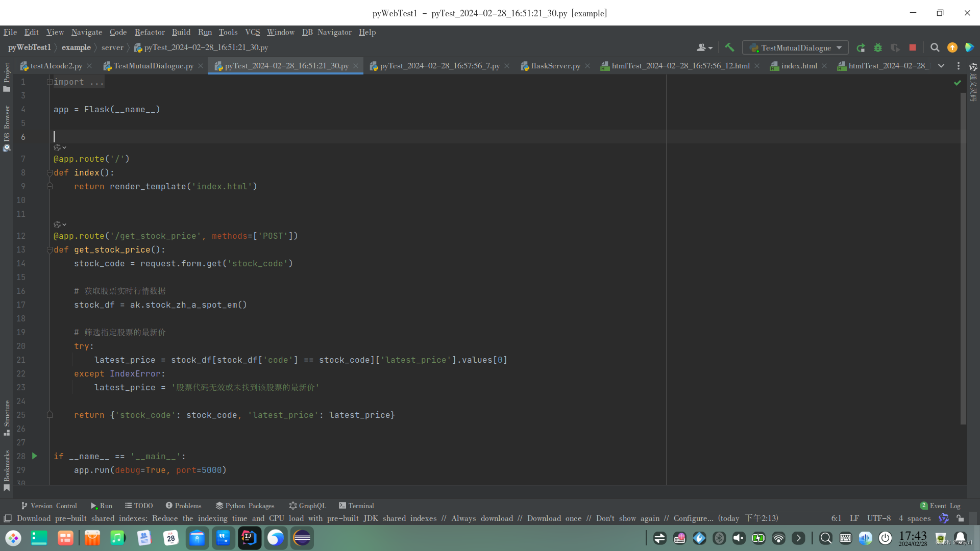
Task: Click the run gutter arrow at line 28
Action: click(35, 456)
